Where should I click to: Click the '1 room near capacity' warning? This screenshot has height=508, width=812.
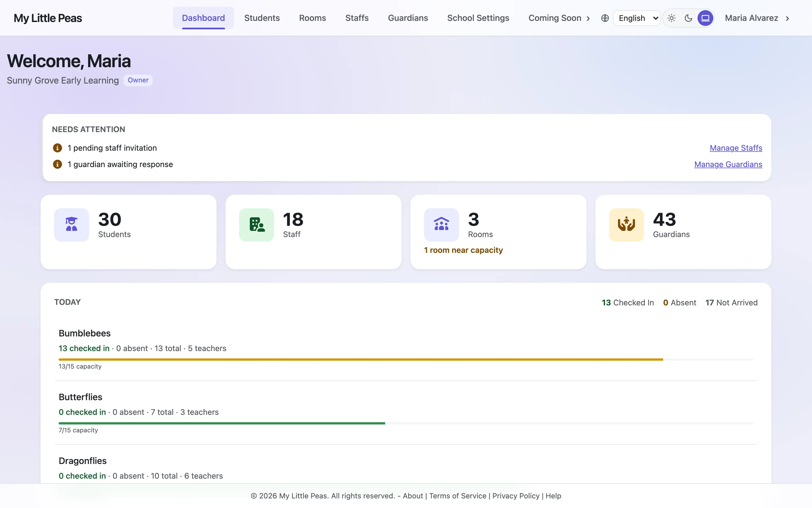[x=464, y=250]
